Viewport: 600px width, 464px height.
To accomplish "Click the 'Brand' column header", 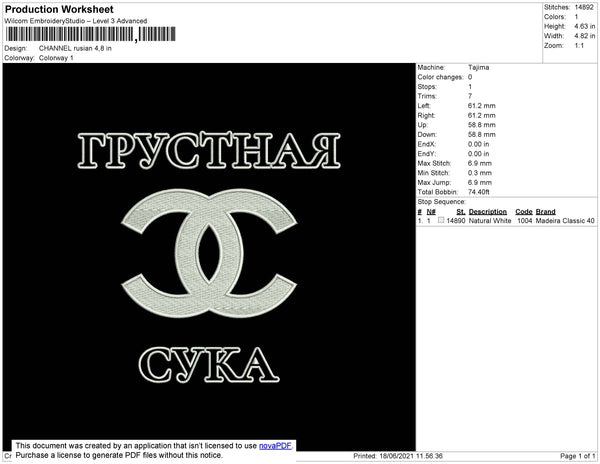I will 545,212.
